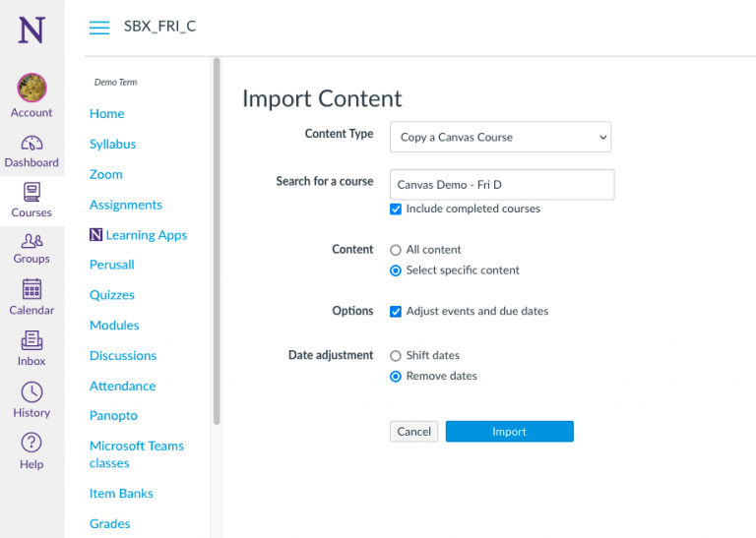This screenshot has width=756, height=538.
Task: Click the Search for a course field
Action: [502, 185]
